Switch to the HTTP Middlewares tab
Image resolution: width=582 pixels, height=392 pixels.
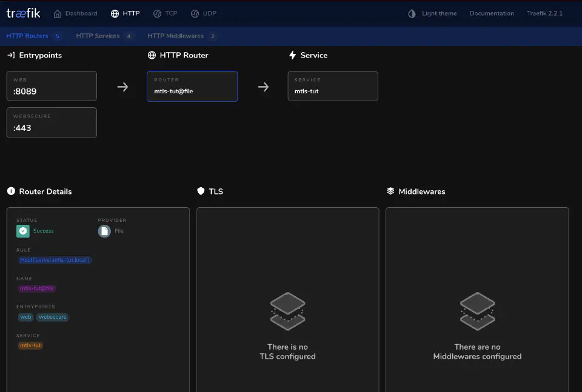(181, 36)
